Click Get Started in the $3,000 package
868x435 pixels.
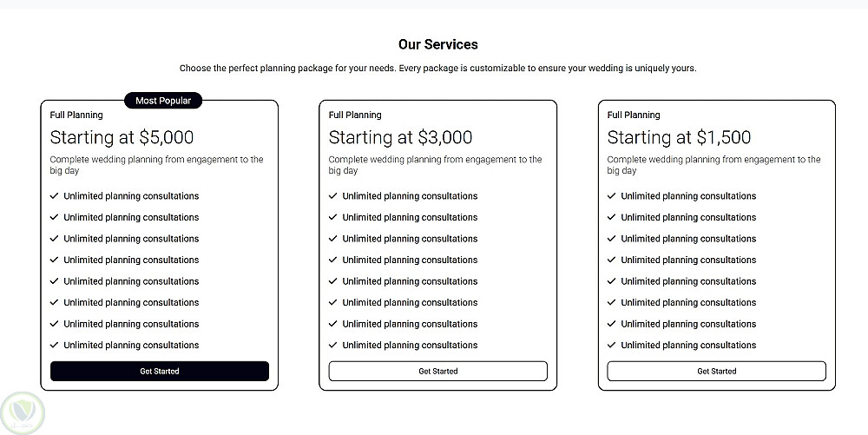(437, 372)
